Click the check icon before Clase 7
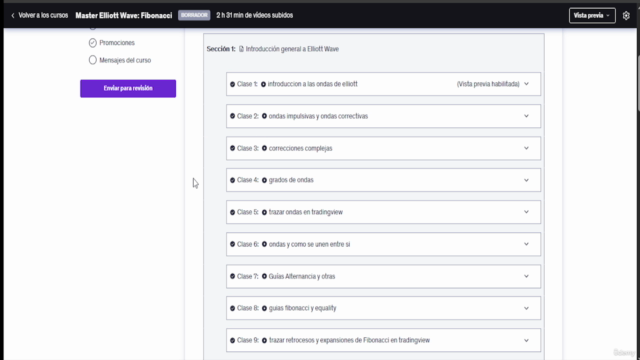This screenshot has width=640, height=360. pos(232,276)
